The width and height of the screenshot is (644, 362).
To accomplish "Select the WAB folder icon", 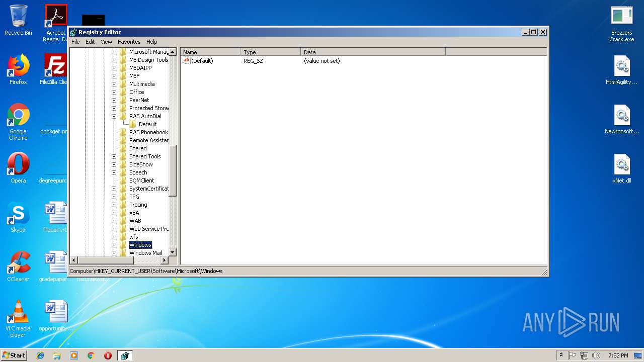I will click(x=123, y=221).
